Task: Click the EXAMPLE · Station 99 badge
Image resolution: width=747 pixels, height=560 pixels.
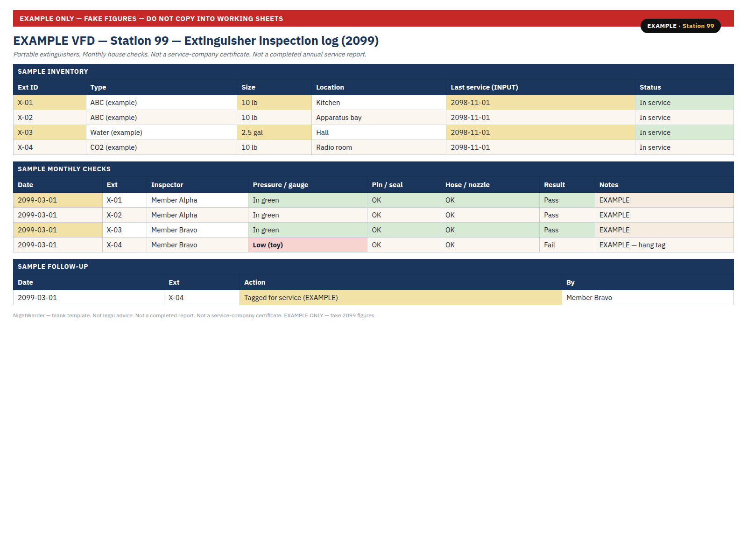Action: (x=680, y=26)
